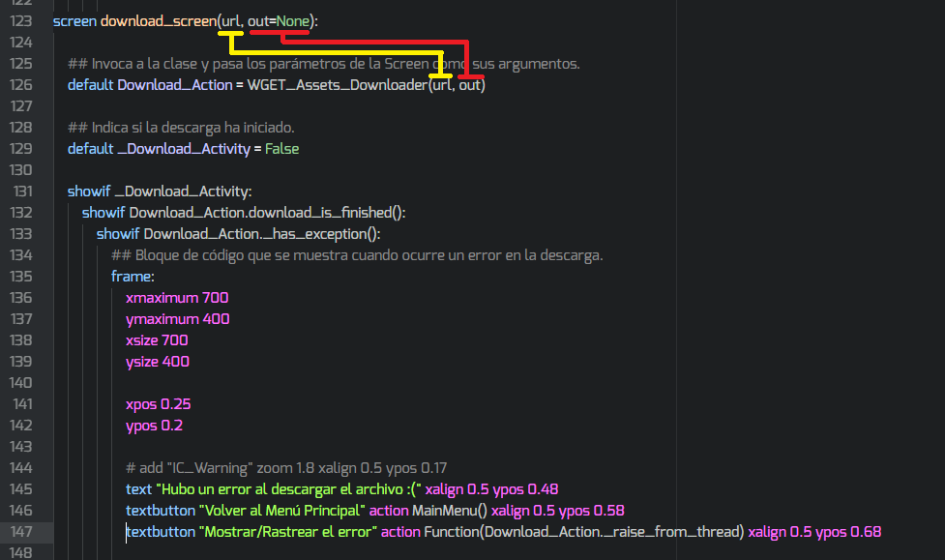This screenshot has width=945, height=560.
Task: Click line number 147 in the gutter
Action: coord(21,532)
